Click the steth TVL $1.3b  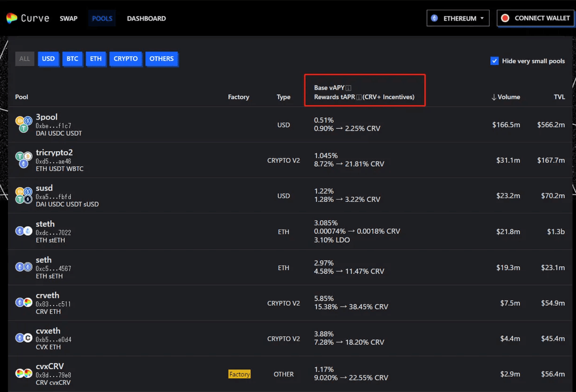click(x=556, y=232)
